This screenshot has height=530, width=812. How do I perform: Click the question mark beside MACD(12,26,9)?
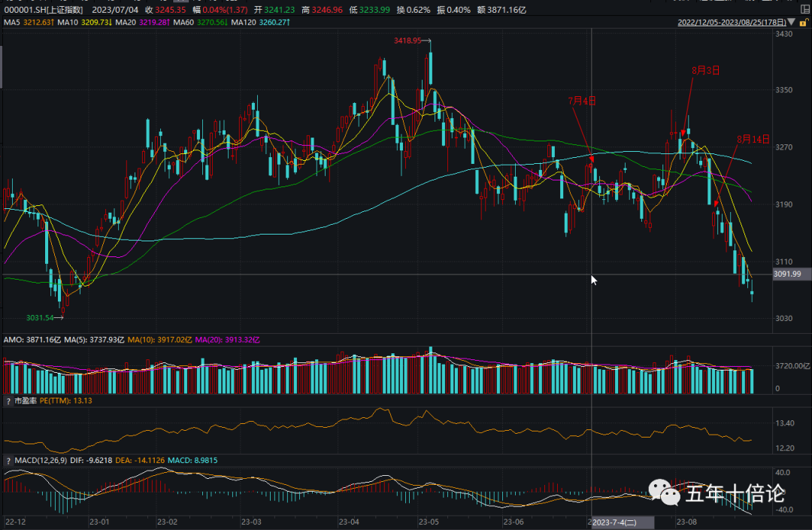pyautogui.click(x=8, y=461)
